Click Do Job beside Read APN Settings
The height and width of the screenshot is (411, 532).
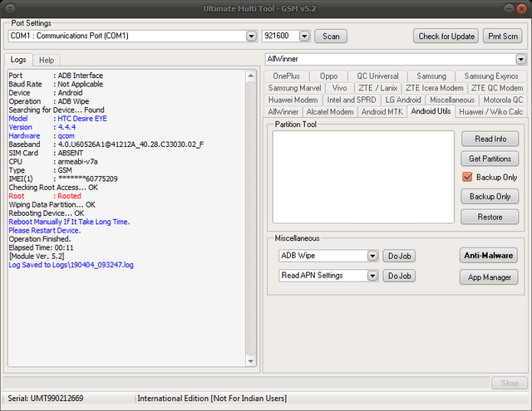point(399,276)
